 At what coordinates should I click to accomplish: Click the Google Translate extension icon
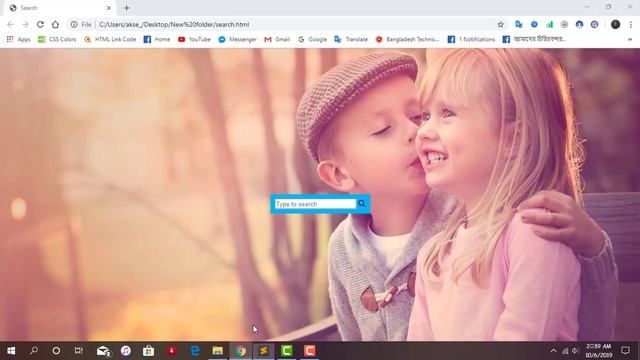point(519,24)
